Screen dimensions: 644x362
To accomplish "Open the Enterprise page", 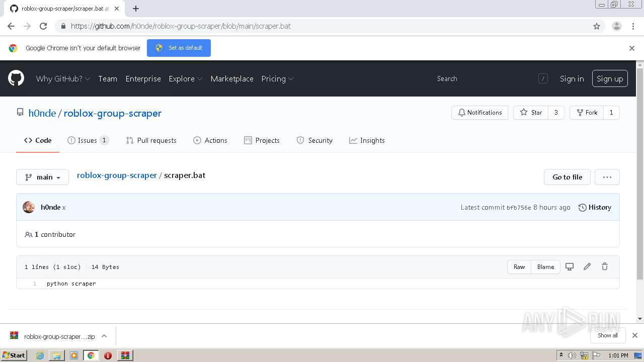I will tap(143, 78).
